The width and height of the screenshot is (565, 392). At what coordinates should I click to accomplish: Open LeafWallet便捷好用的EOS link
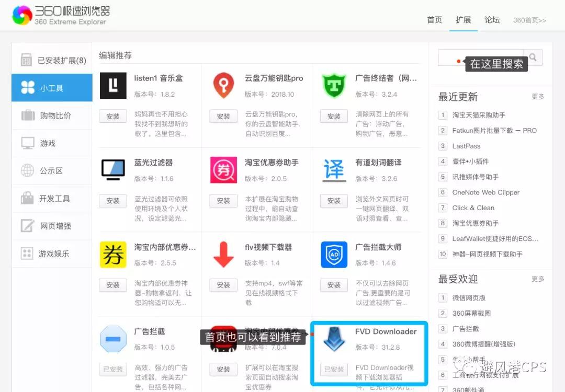point(495,239)
